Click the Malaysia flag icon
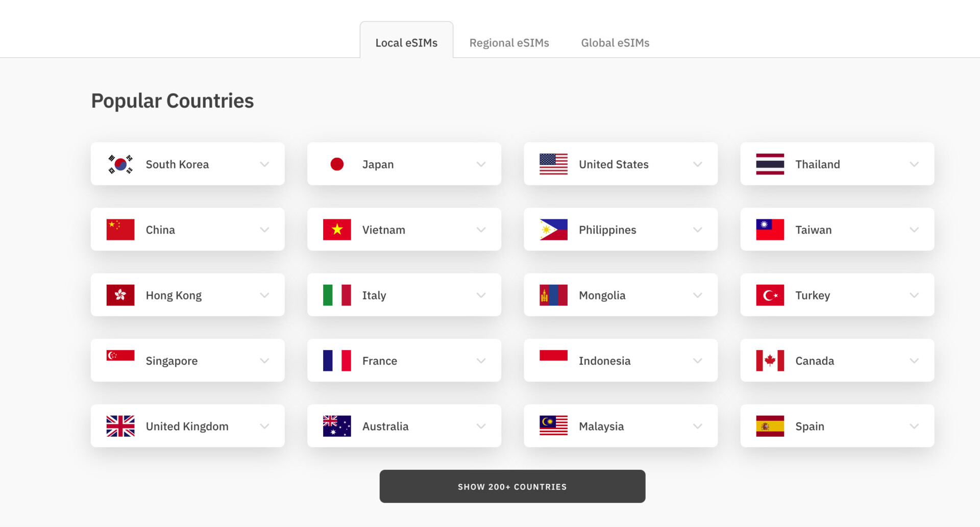The width and height of the screenshot is (980, 527). (553, 425)
